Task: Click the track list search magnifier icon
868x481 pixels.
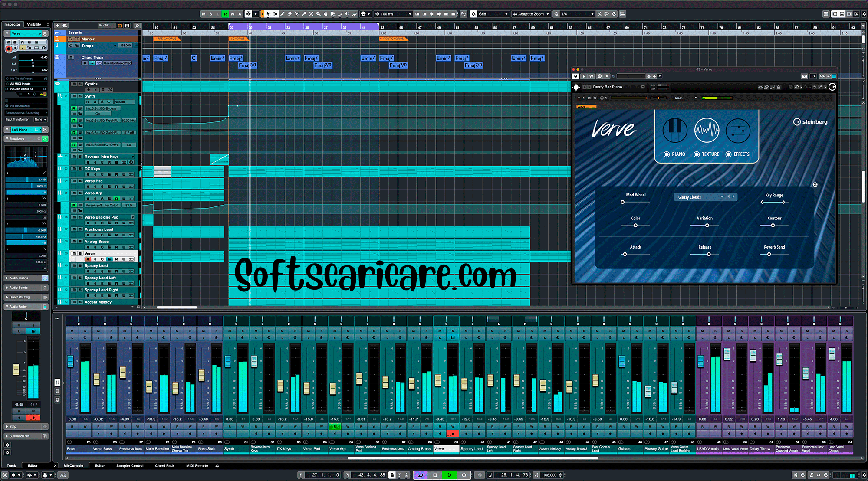Action: tap(137, 26)
